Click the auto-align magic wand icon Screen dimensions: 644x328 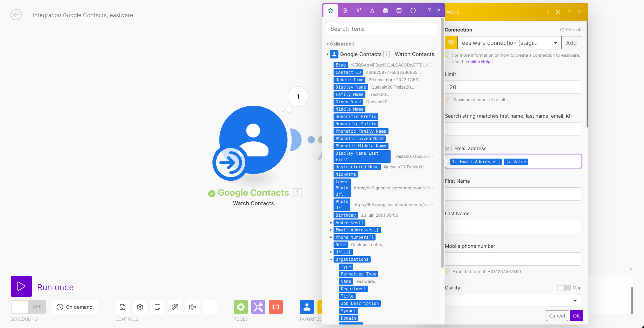tap(175, 307)
